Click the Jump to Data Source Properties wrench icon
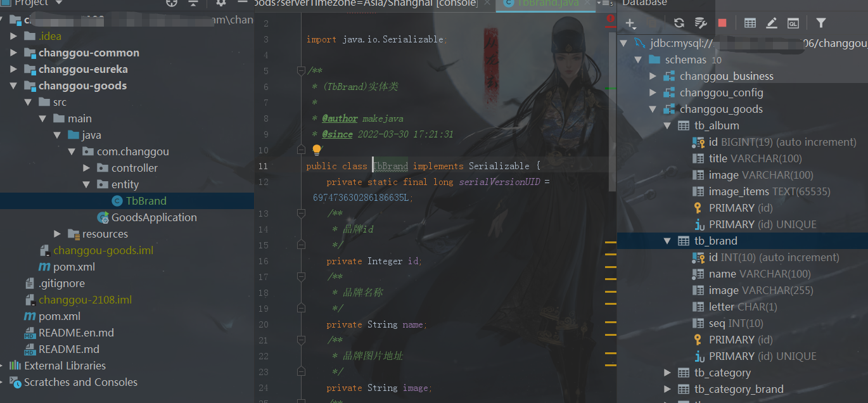This screenshot has height=403, width=868. tap(700, 23)
